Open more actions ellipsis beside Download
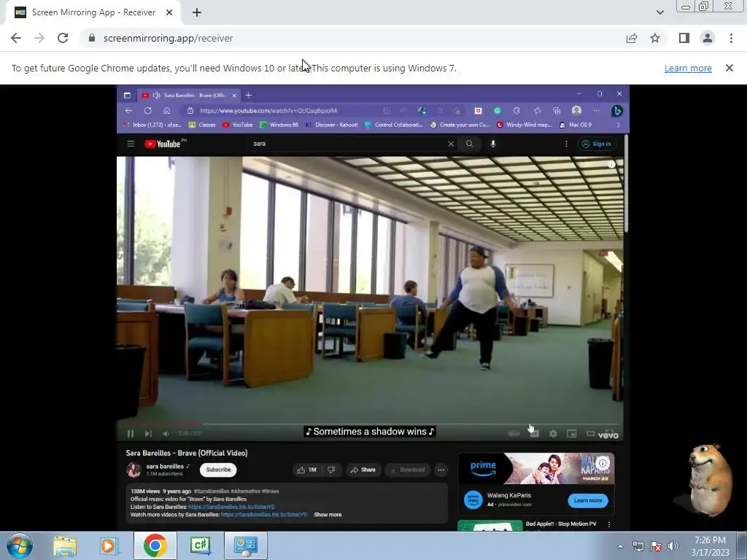 [x=441, y=470]
